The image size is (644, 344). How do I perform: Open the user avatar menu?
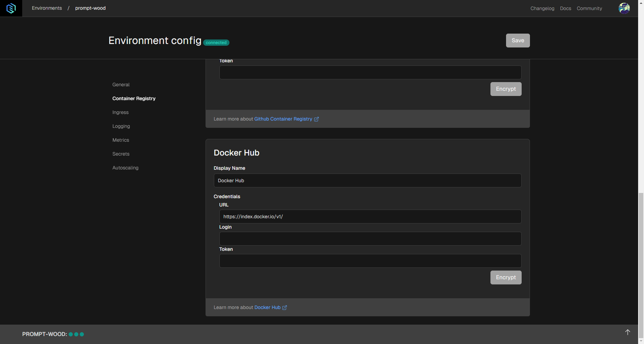click(x=624, y=8)
